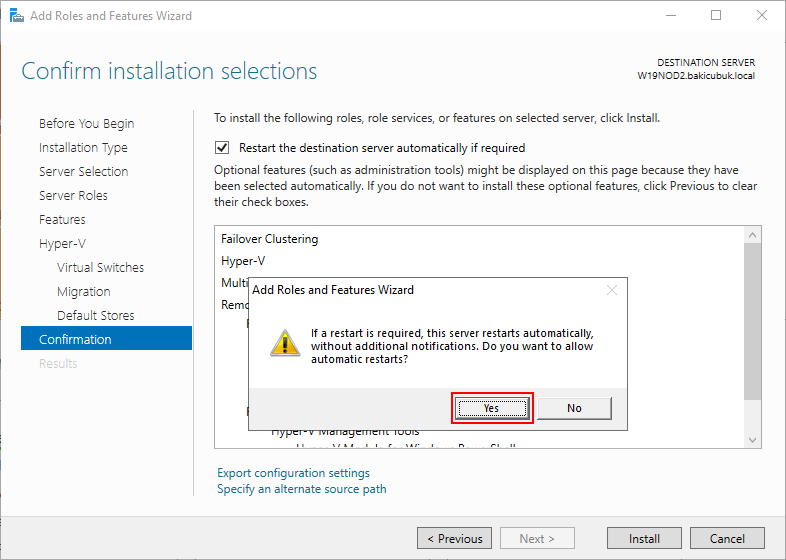Click the disabled Next button
This screenshot has width=786, height=560.
(537, 538)
